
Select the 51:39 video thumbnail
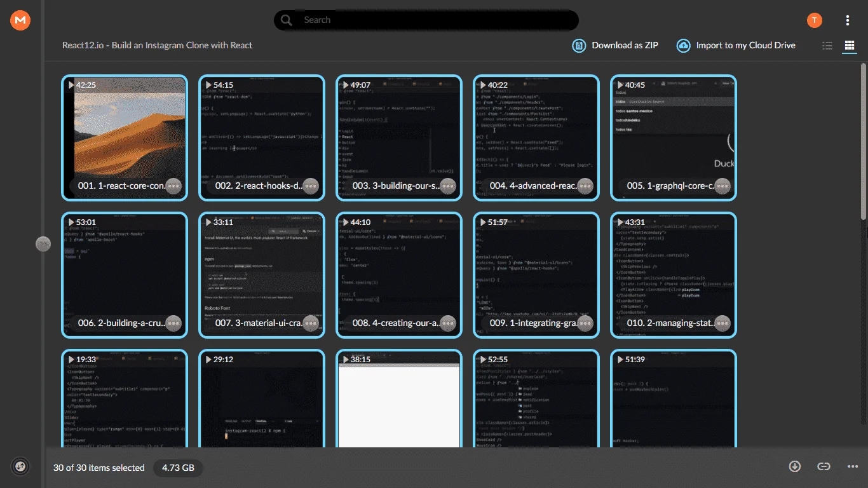click(x=674, y=398)
